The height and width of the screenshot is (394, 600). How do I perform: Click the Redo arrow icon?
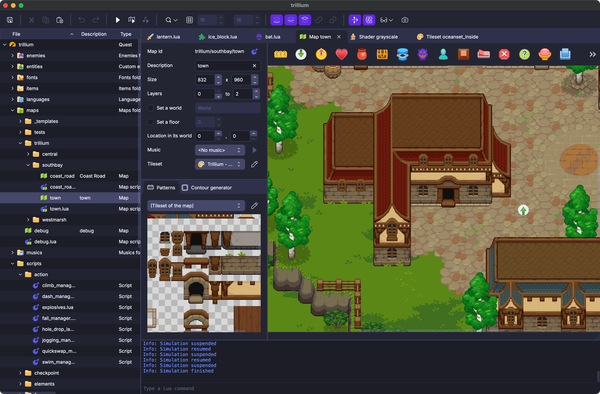96,20
